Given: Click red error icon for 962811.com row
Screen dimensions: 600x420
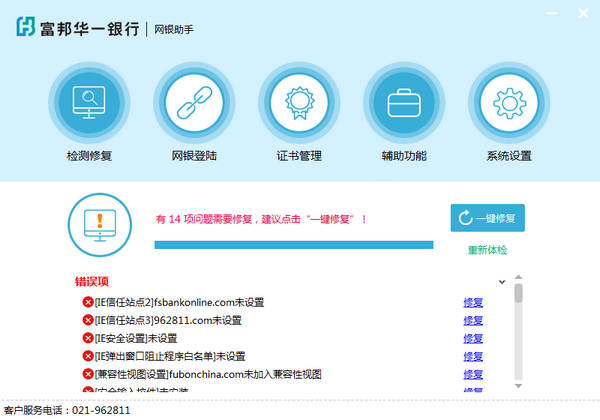Looking at the screenshot, I should (88, 320).
